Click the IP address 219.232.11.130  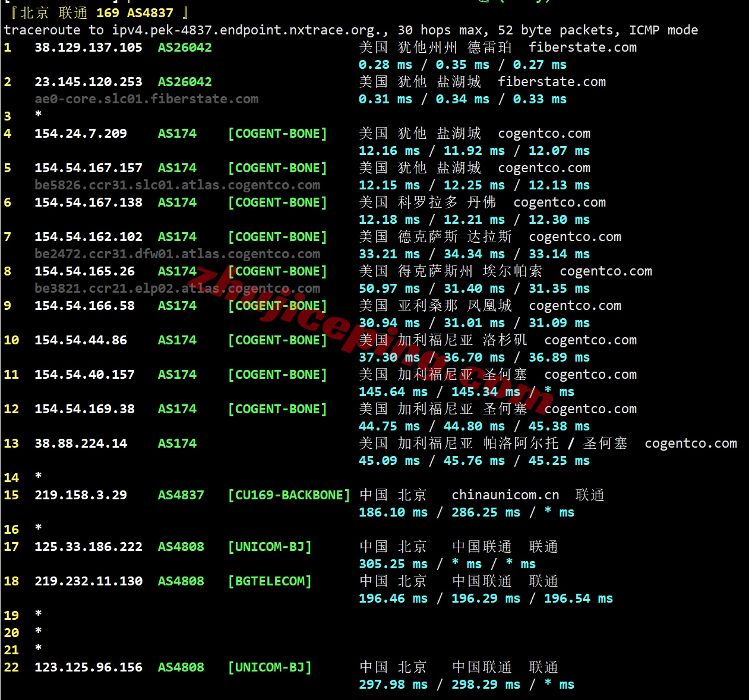coord(89,581)
